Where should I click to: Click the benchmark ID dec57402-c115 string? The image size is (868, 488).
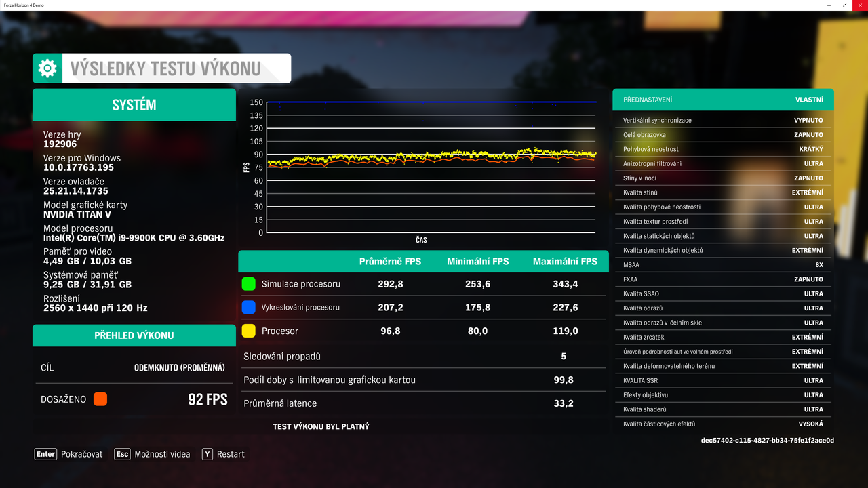(x=768, y=440)
